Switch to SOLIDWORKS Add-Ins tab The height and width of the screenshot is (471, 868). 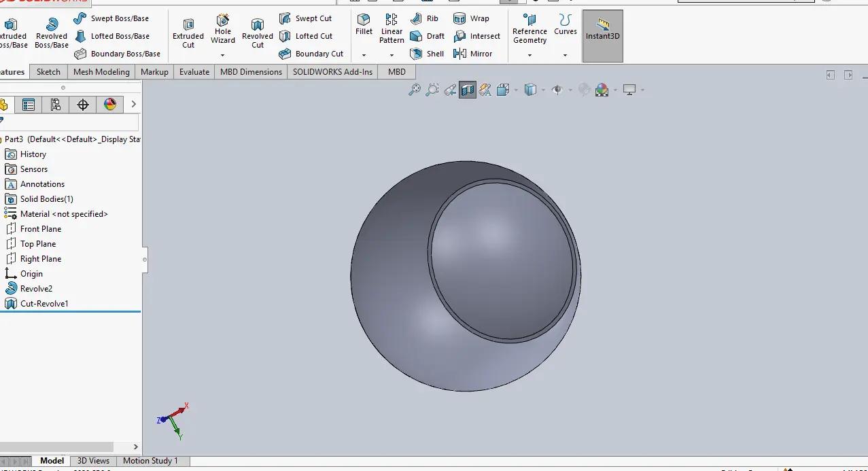[x=333, y=72]
